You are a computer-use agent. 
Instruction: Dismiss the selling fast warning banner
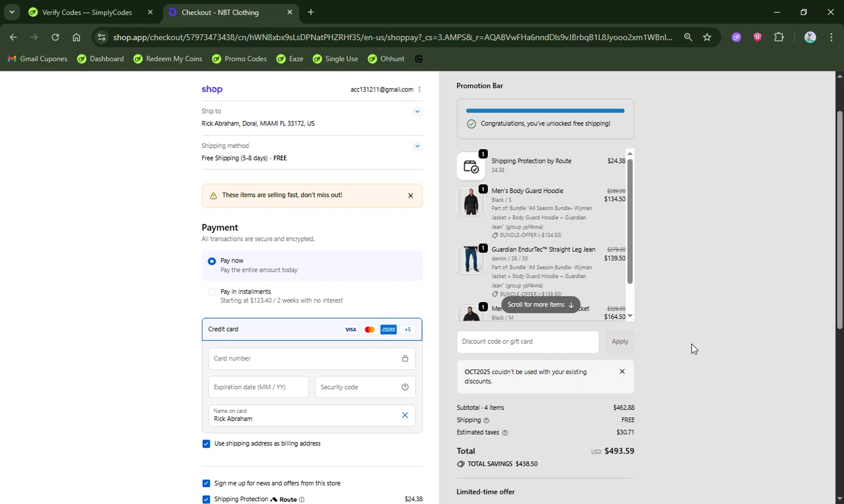coord(411,196)
